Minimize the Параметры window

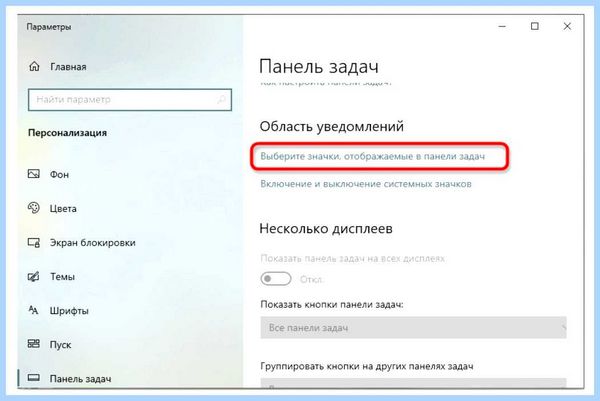[x=502, y=26]
